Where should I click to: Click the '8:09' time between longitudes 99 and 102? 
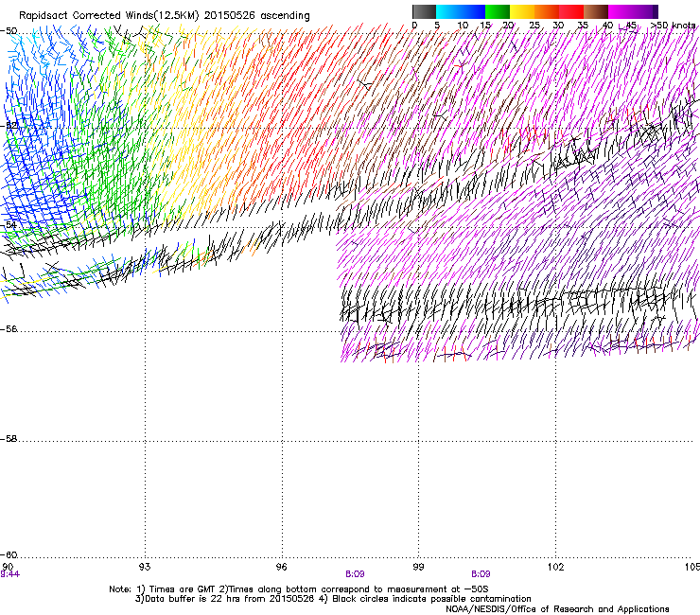(481, 574)
